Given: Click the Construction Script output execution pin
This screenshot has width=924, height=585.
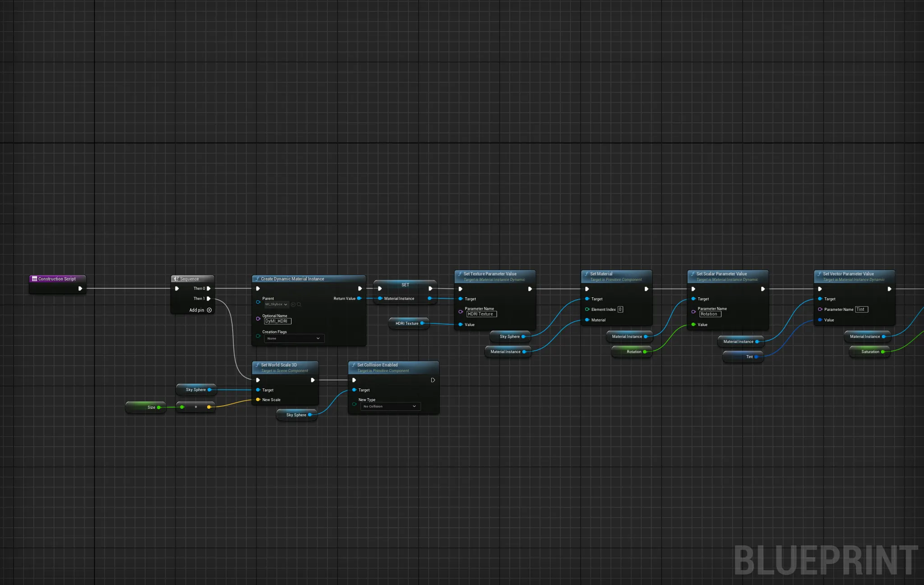Looking at the screenshot, I should (x=80, y=289).
